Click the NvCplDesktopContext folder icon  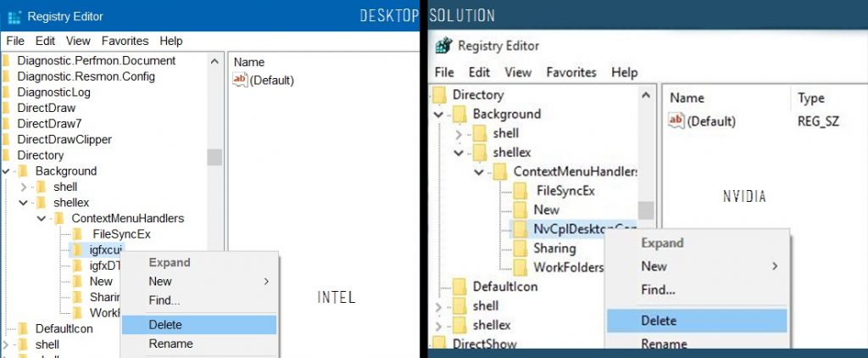tap(519, 229)
